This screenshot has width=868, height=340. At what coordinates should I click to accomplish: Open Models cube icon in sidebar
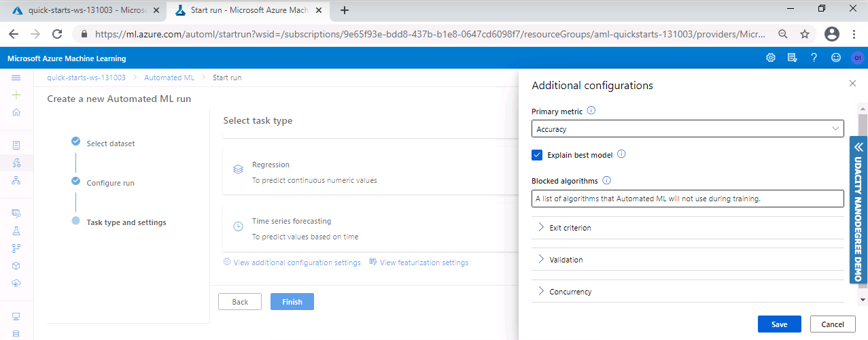coord(16,266)
